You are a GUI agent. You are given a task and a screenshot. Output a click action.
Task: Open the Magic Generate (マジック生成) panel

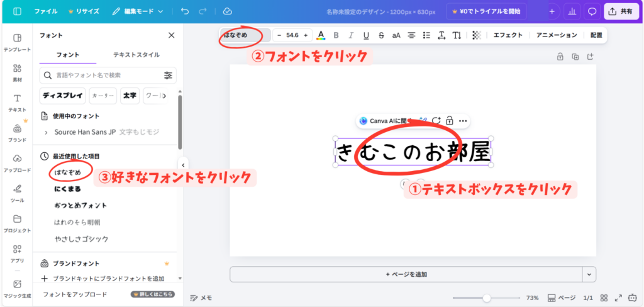pos(17,289)
